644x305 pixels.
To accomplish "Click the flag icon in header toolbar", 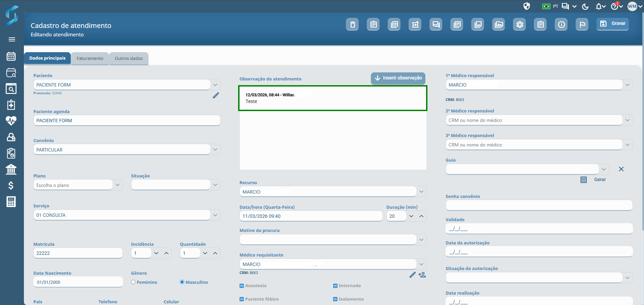I will coord(582,25).
